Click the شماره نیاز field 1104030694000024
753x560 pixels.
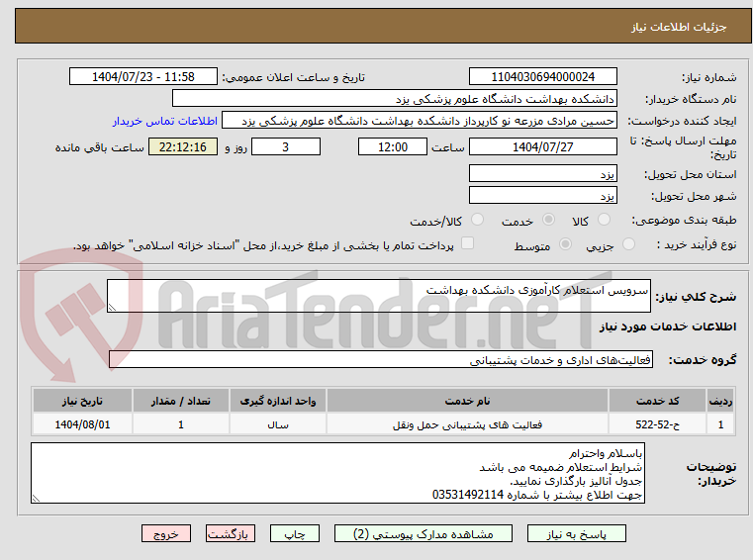point(542,77)
